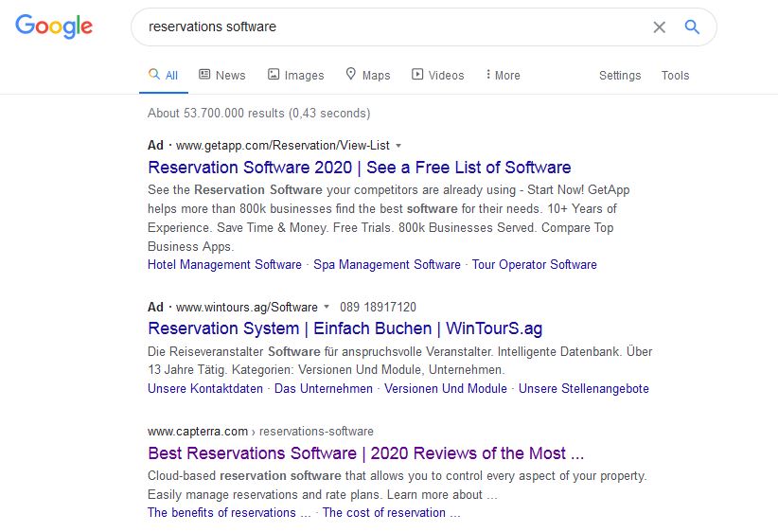778x532 pixels.
Task: Click the More three-dots icon
Action: click(488, 75)
